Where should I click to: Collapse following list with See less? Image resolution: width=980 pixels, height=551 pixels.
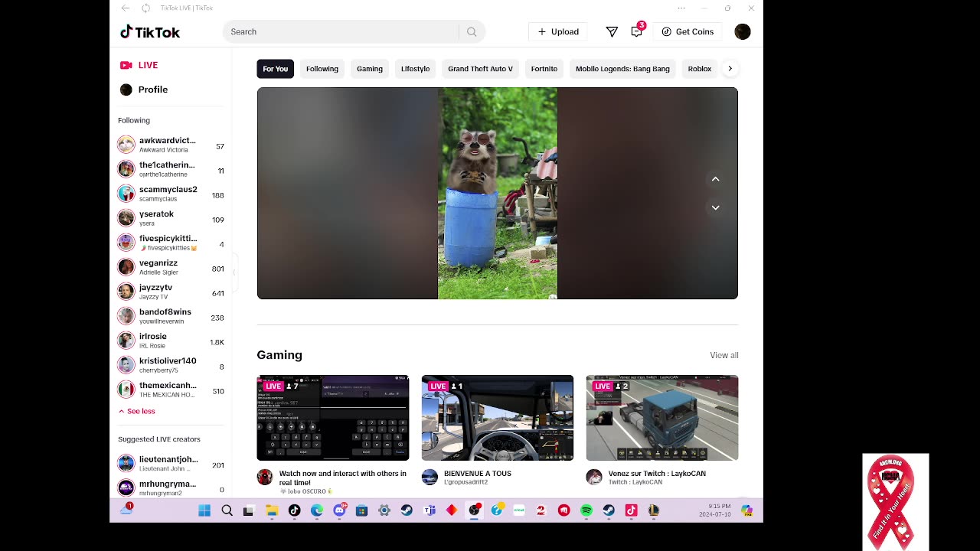(136, 411)
